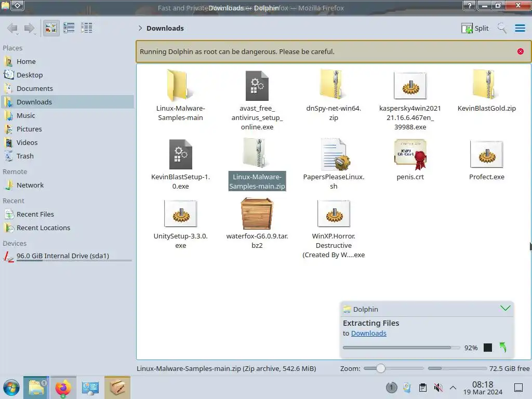Open Music in Places panel
532x399 pixels.
click(x=68, y=116)
